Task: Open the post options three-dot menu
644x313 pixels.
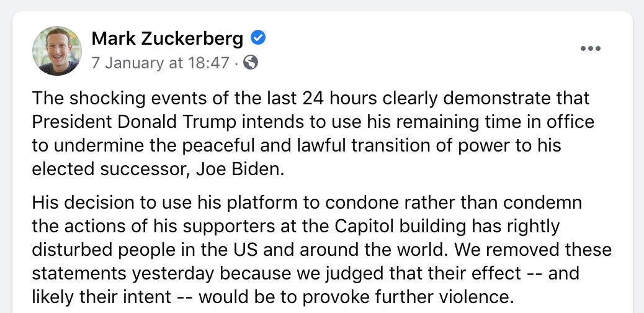Action: (590, 49)
